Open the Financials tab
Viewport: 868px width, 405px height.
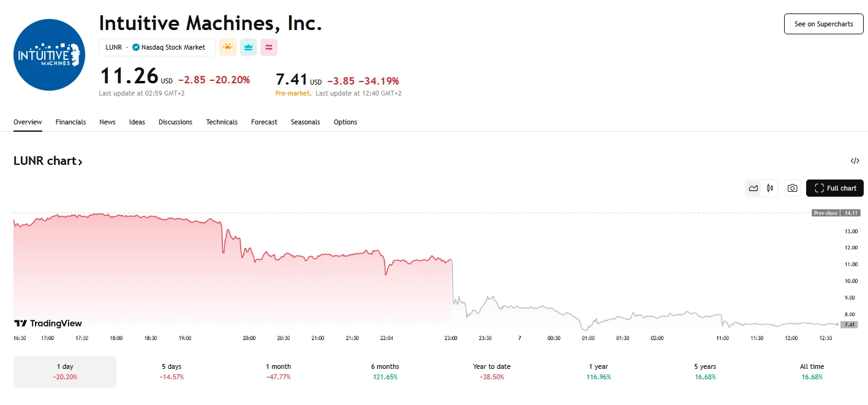[70, 122]
